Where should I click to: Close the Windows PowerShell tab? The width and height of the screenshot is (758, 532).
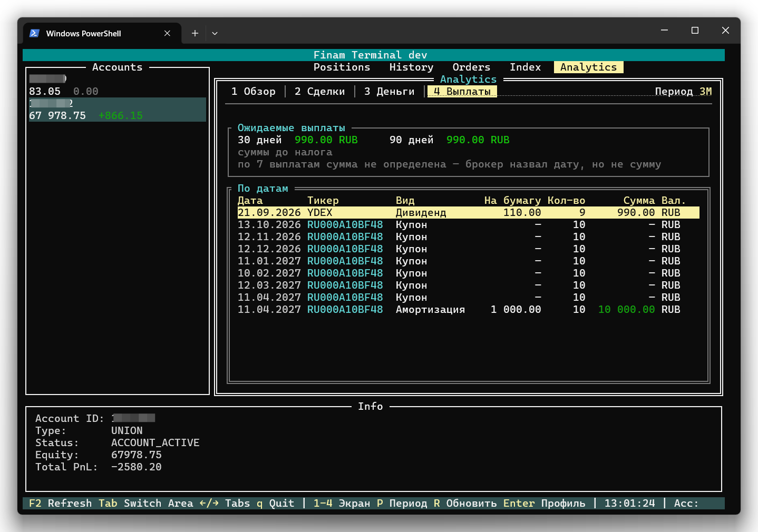click(x=167, y=33)
